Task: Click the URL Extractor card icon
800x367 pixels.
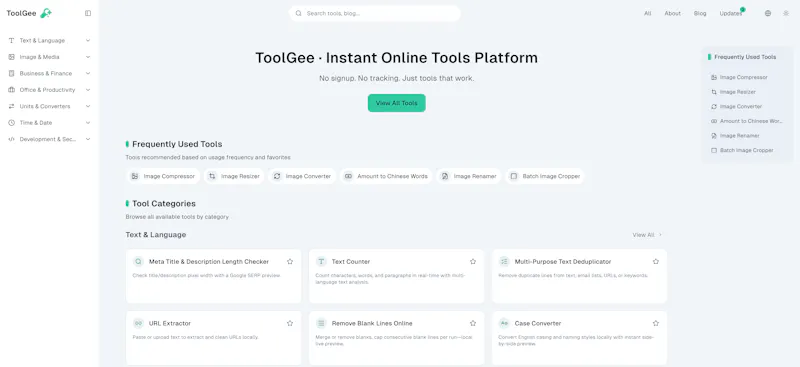Action: (x=138, y=323)
